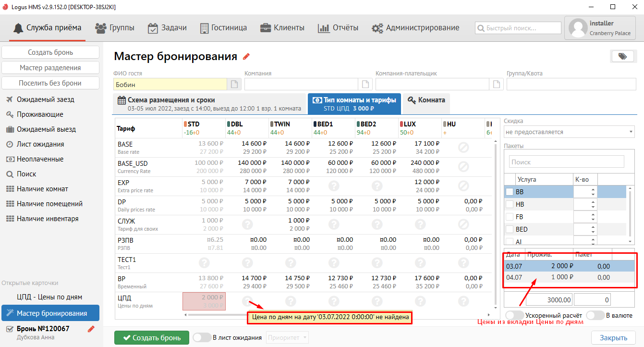The height and width of the screenshot is (347, 644).
Task: Open the Скидка dropdown
Action: 569,132
